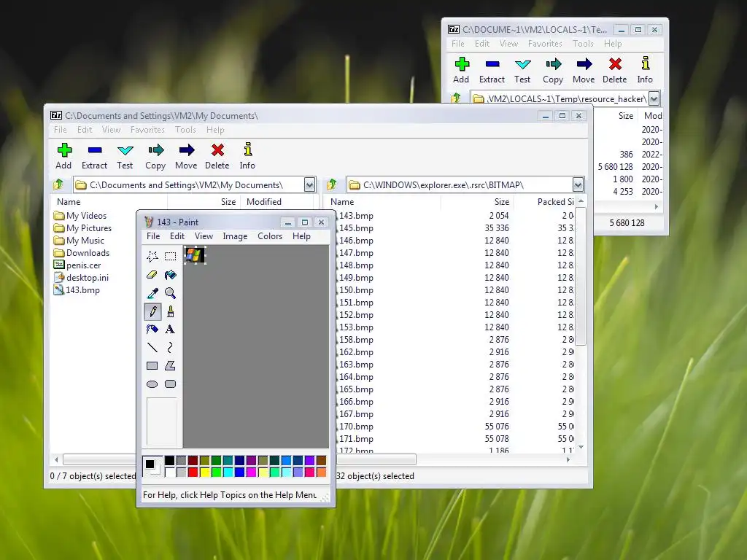Click Info in the resource_hacker 7-Zip window
The image size is (747, 560).
click(645, 71)
